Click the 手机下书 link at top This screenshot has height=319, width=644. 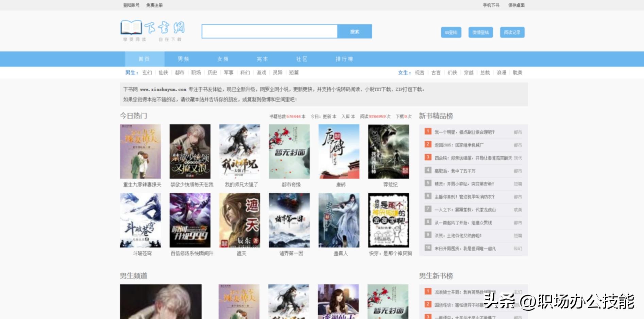491,5
